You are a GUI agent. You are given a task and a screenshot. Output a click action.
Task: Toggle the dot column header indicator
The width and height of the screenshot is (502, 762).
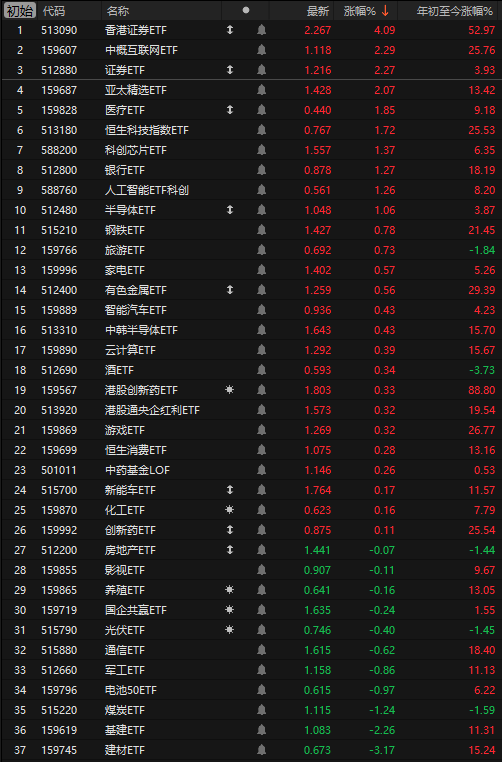click(246, 10)
